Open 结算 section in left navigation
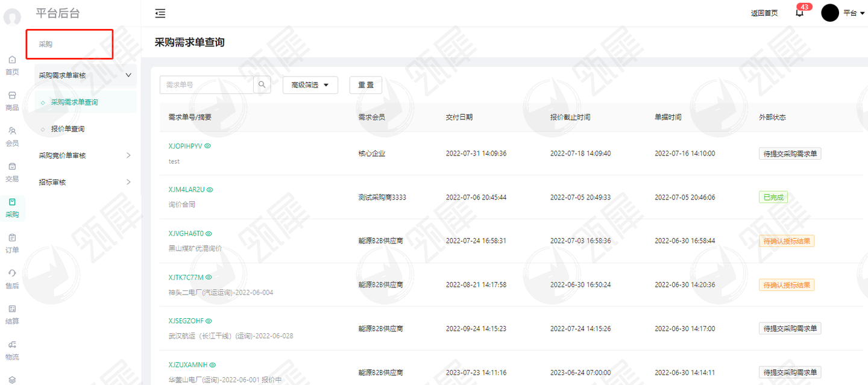 (x=12, y=314)
